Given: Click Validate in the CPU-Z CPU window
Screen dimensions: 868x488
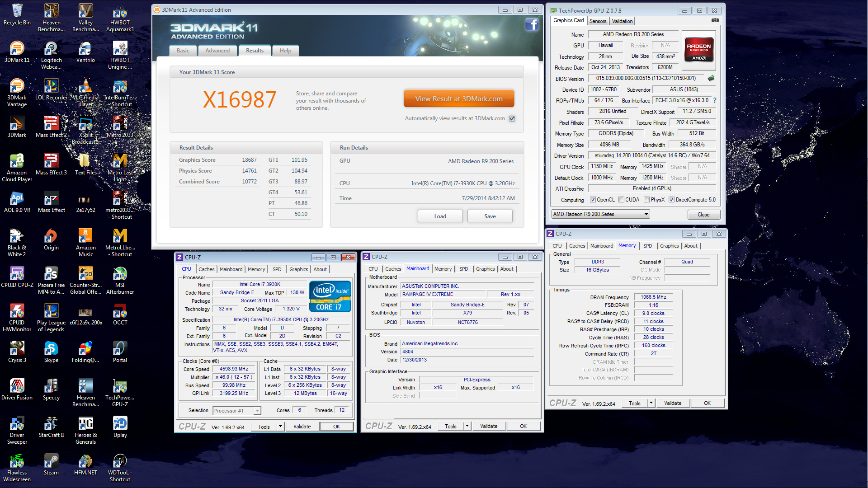Looking at the screenshot, I should click(302, 427).
